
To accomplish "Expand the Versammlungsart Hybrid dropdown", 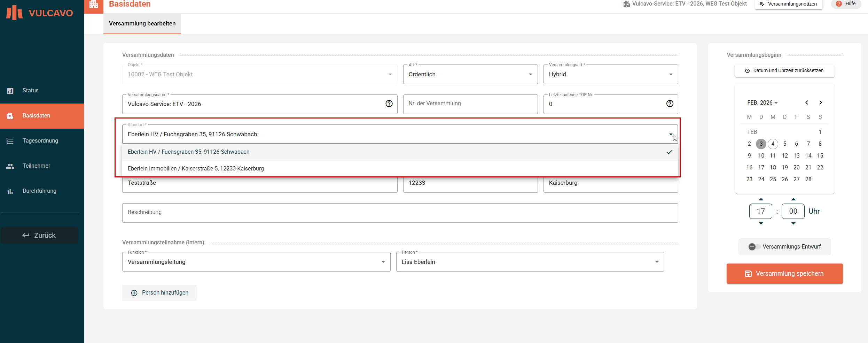I will pyautogui.click(x=610, y=74).
